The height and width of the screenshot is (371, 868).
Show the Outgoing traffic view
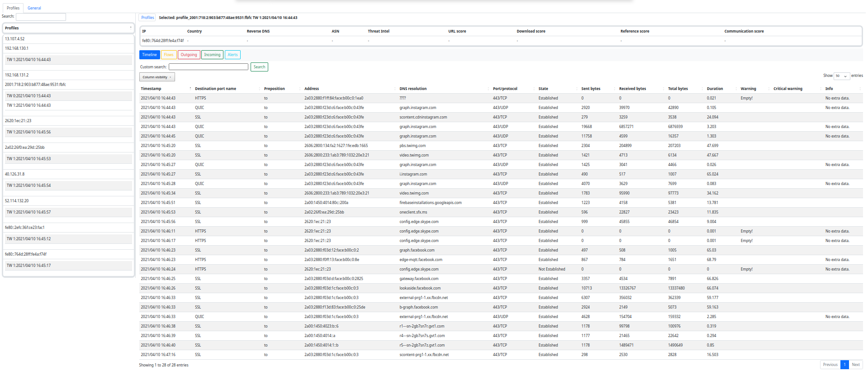(189, 55)
